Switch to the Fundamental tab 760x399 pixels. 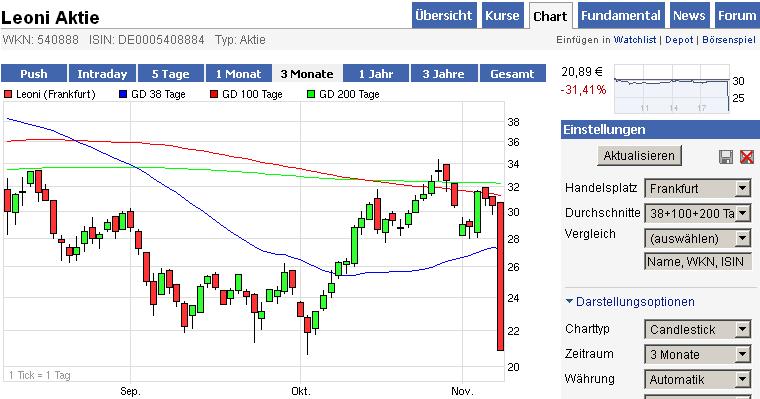click(x=621, y=16)
